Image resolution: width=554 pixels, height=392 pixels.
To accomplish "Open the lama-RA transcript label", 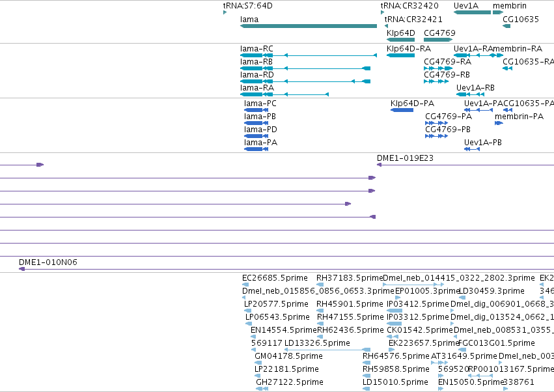I will [257, 88].
